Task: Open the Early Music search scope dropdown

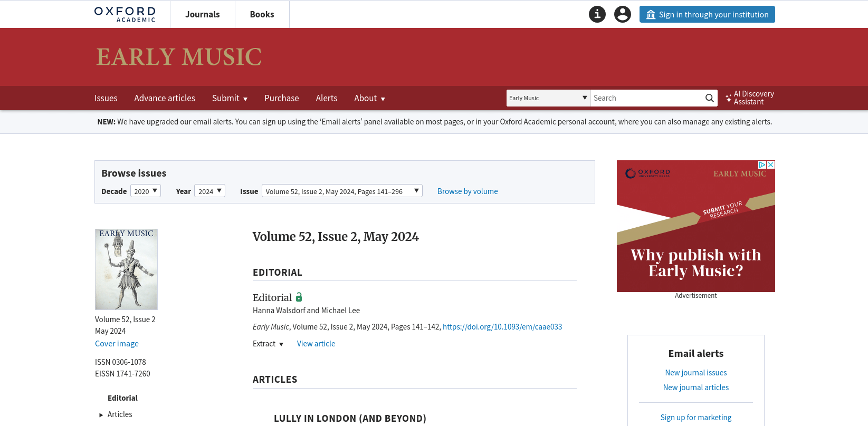Action: tap(548, 98)
